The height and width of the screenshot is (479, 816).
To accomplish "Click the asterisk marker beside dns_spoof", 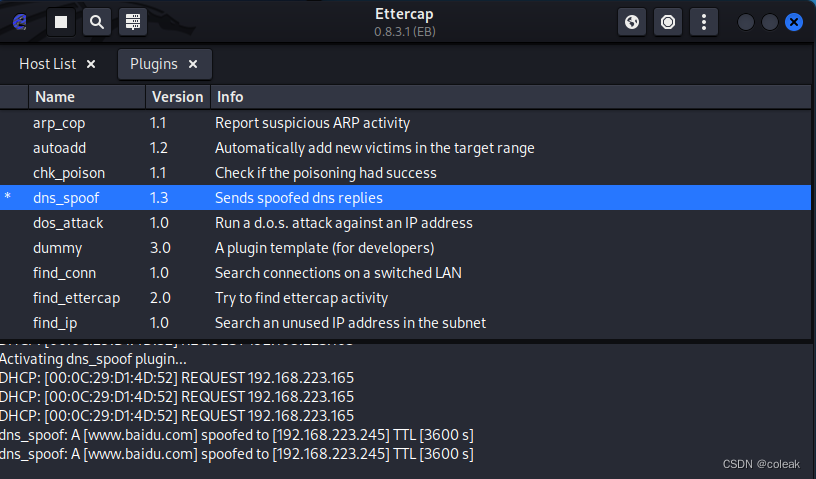I will click(x=8, y=196).
